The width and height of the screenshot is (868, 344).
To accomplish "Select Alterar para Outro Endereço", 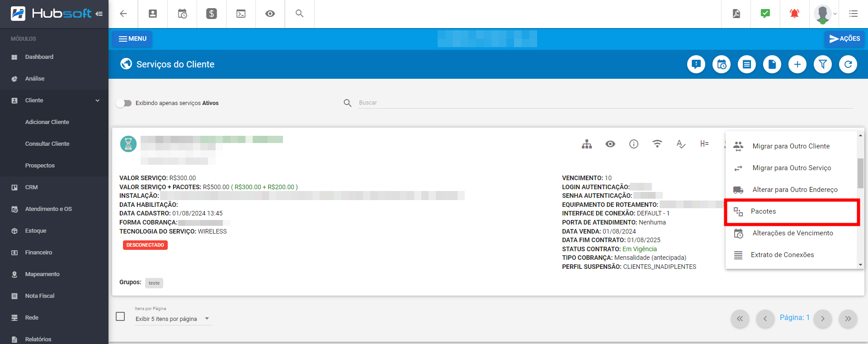I will 791,190.
